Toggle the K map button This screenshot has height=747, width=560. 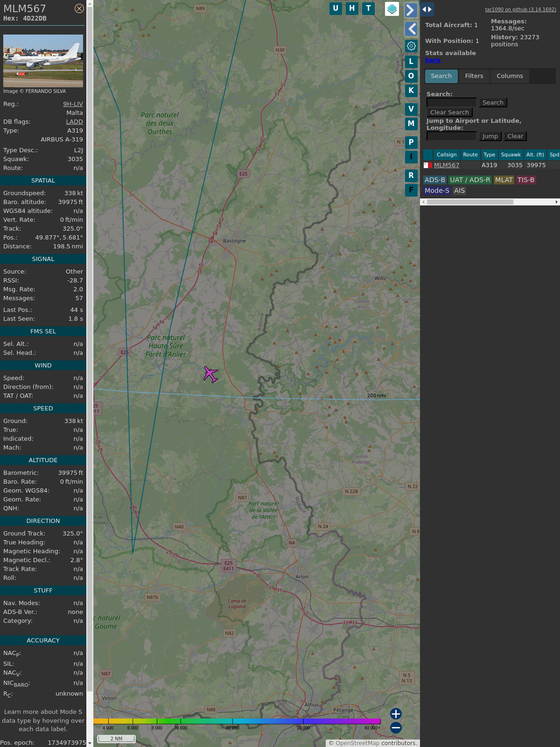click(411, 91)
